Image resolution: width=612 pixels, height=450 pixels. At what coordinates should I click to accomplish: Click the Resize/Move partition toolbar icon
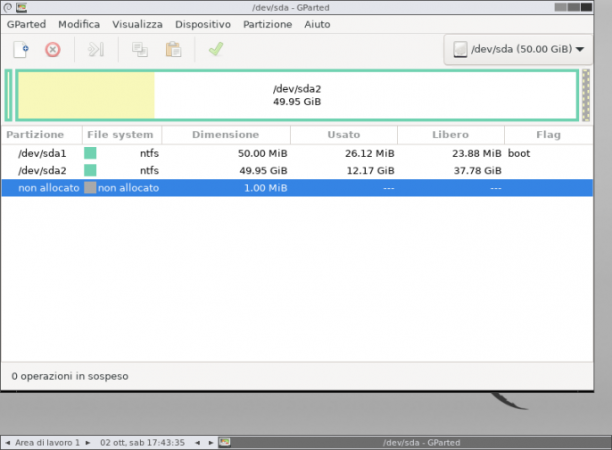(96, 50)
